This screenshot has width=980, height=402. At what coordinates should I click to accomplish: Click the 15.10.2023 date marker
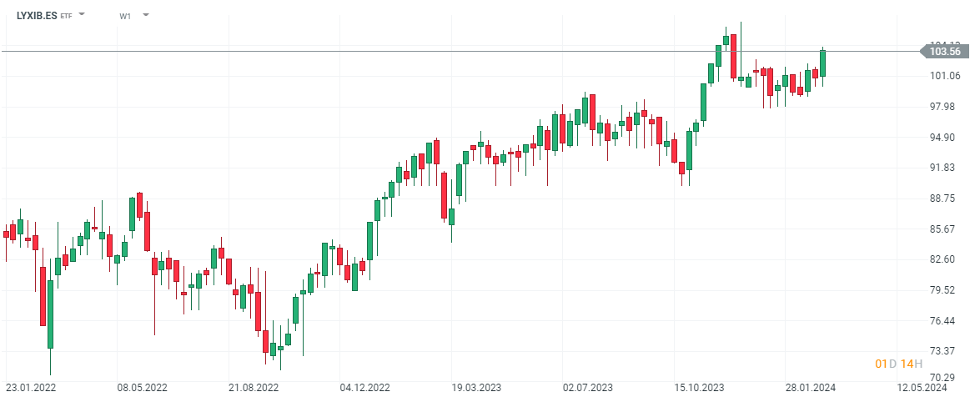tap(699, 388)
